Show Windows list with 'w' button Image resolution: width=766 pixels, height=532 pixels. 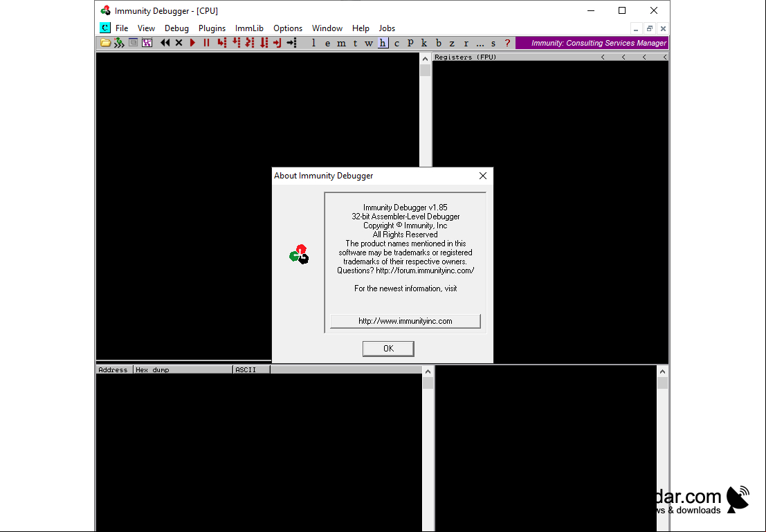coord(369,43)
